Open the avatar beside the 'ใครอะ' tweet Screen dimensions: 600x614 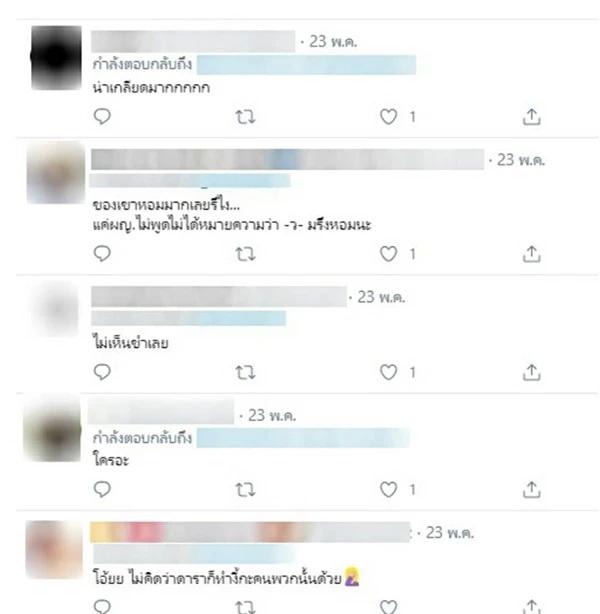[x=53, y=429]
